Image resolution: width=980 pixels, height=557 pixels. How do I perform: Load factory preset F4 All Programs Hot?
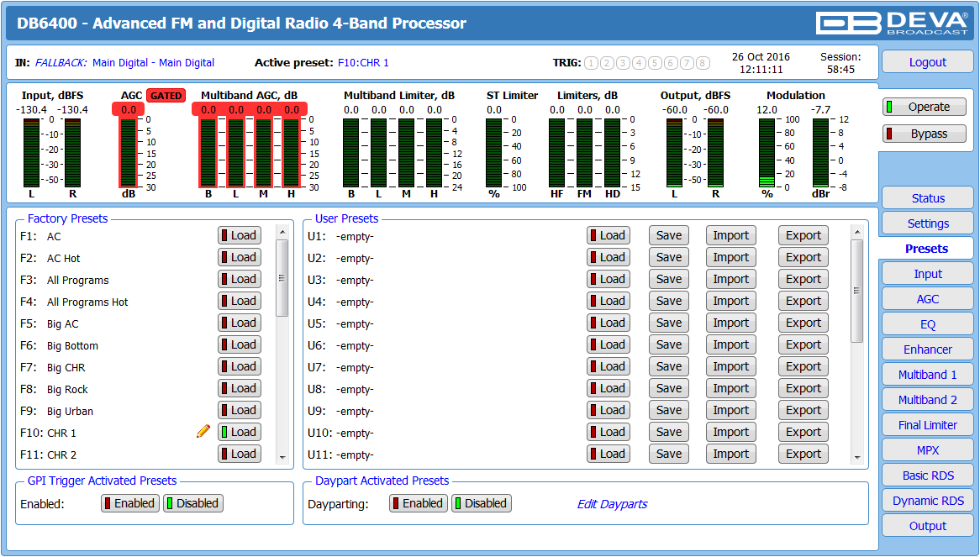click(x=240, y=301)
